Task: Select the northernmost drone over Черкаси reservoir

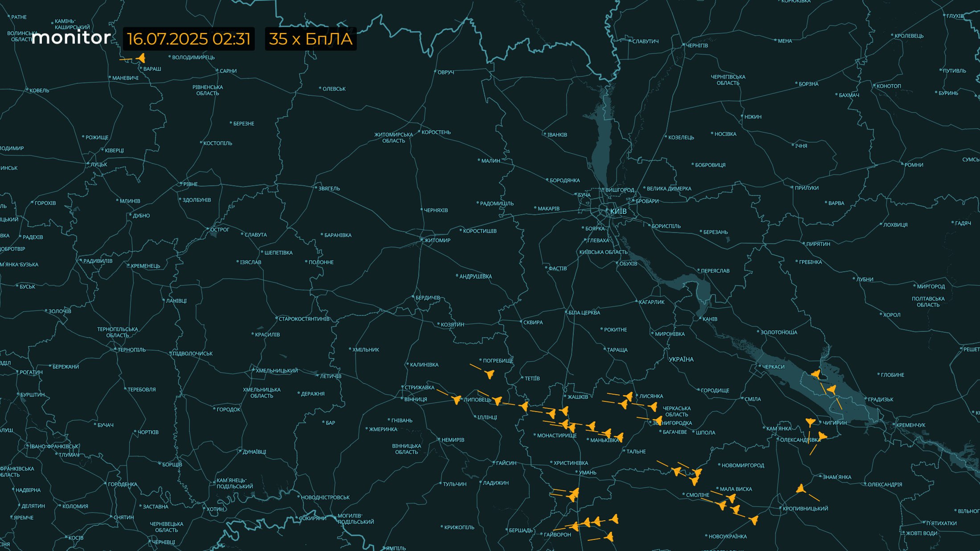Action: pos(816,374)
